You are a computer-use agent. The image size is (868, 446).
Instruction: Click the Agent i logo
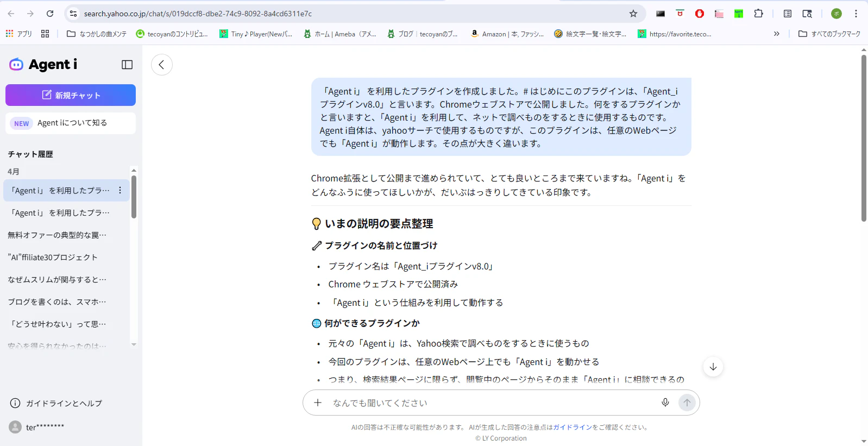click(43, 64)
